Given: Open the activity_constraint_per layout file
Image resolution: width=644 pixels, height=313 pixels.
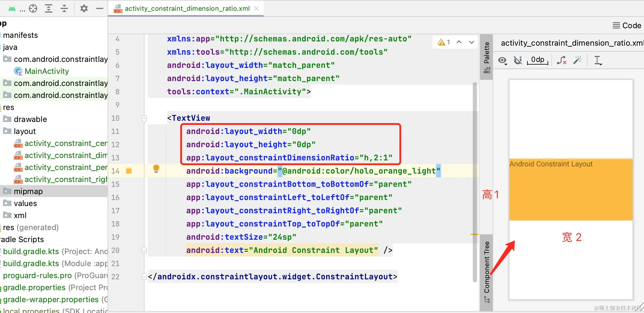Looking at the screenshot, I should (x=66, y=167).
